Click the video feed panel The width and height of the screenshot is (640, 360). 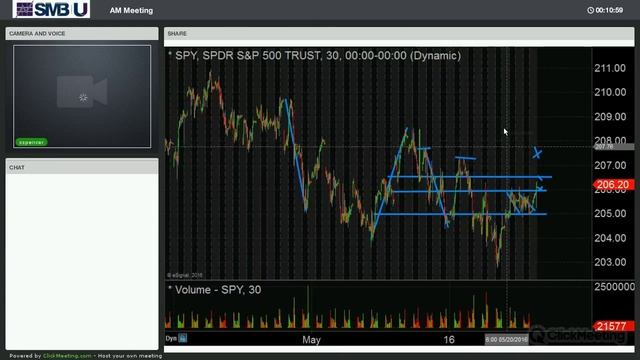(x=82, y=96)
